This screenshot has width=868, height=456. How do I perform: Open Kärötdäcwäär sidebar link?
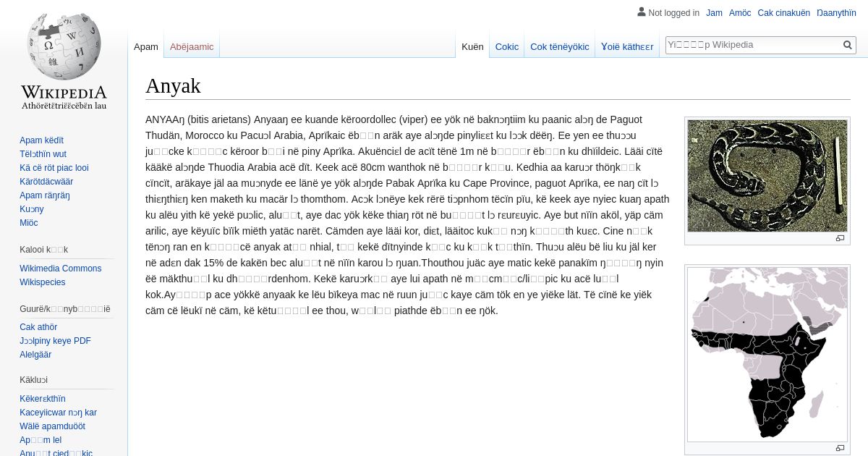click(46, 182)
